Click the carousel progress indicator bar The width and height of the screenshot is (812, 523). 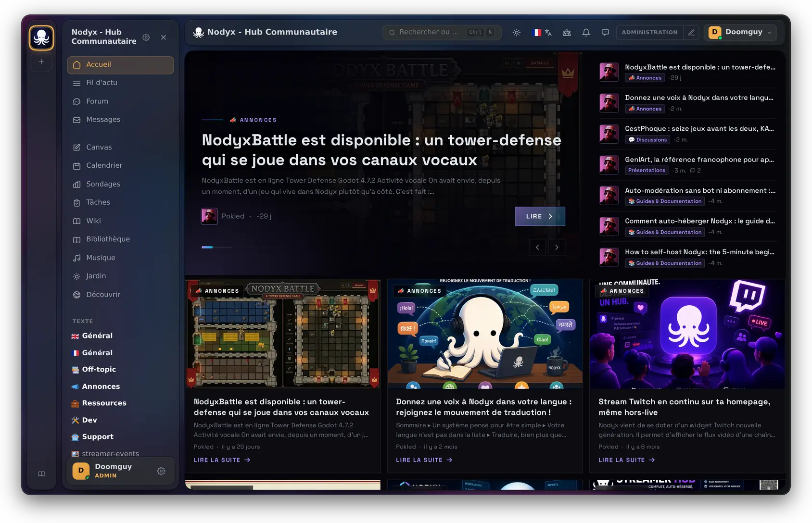point(216,247)
